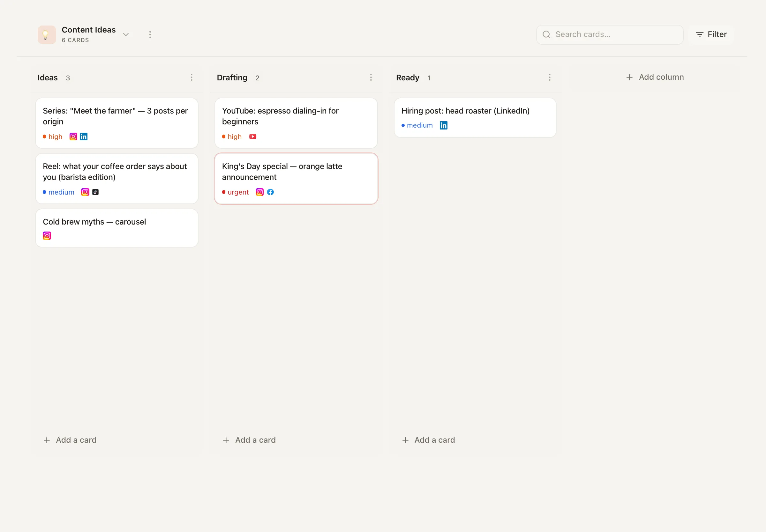Screen dimensions: 766x532
Task: Add a card to the Drafting column
Action: pyautogui.click(x=249, y=440)
